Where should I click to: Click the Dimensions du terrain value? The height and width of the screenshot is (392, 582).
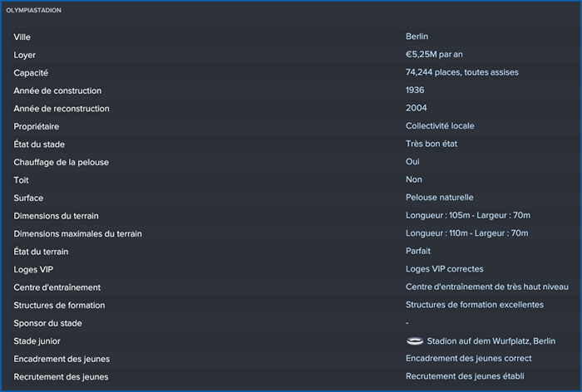point(467,215)
